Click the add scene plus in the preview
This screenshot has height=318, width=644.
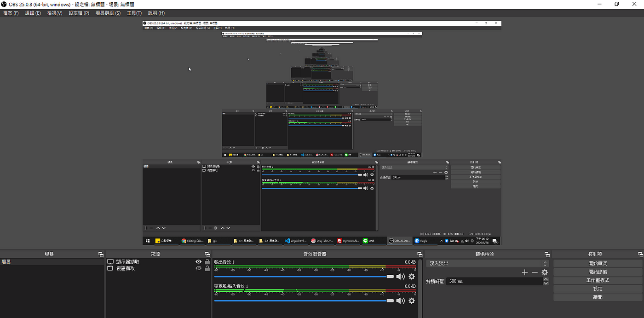146,228
